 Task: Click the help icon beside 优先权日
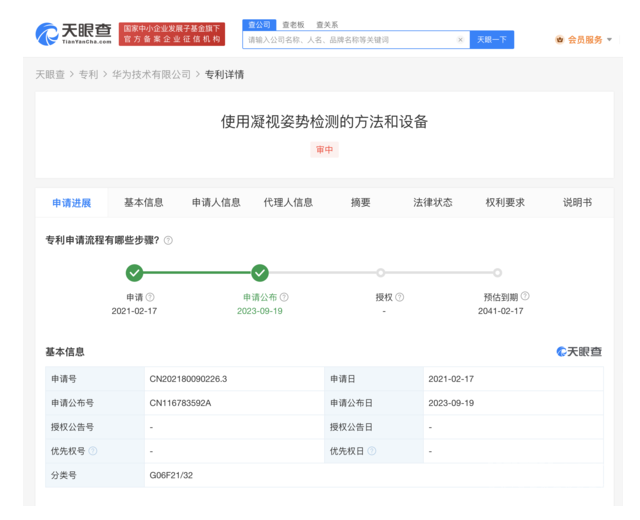(x=372, y=451)
